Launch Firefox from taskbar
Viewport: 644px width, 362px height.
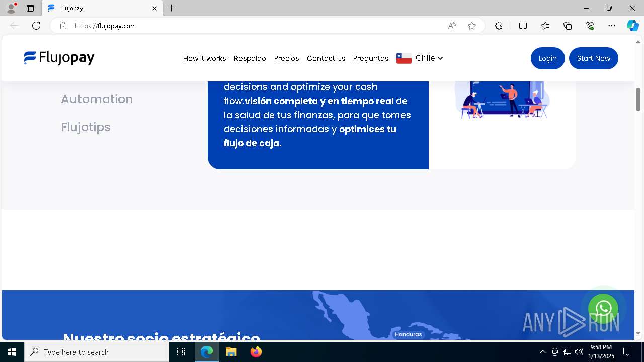(x=256, y=352)
